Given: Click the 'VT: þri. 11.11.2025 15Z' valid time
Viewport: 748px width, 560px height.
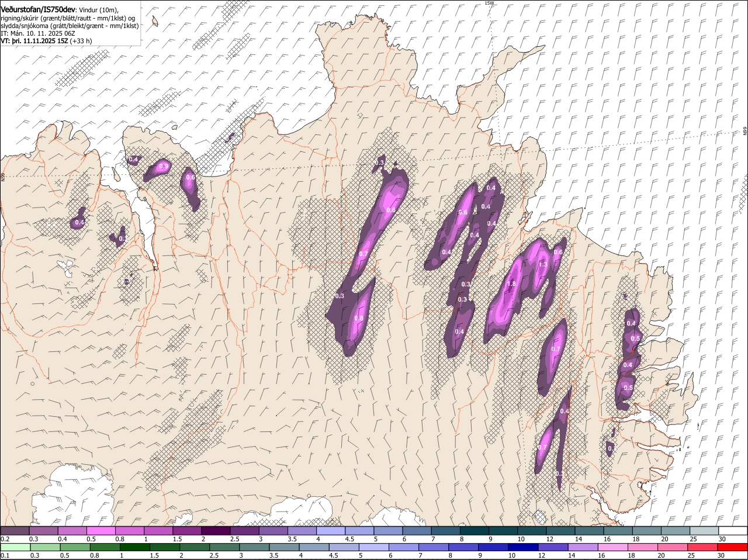Looking at the screenshot, I should pos(34,41).
